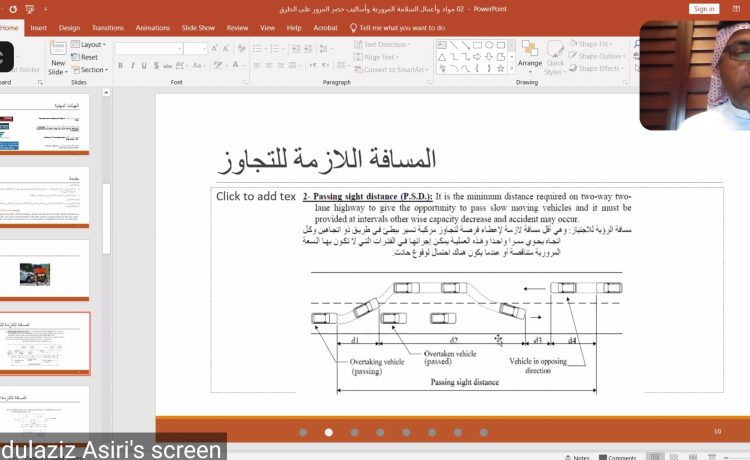Click the Notes button in status bar
The width and height of the screenshot is (750, 460).
[x=577, y=457]
